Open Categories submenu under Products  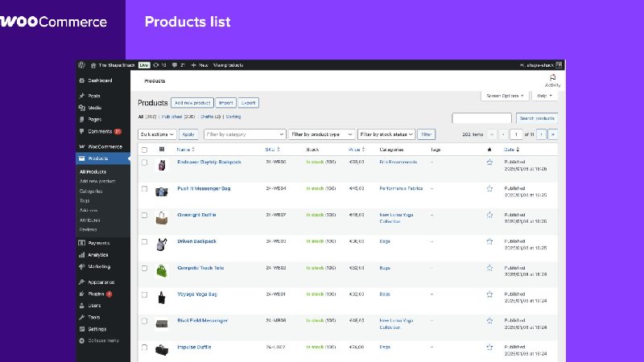click(x=91, y=191)
